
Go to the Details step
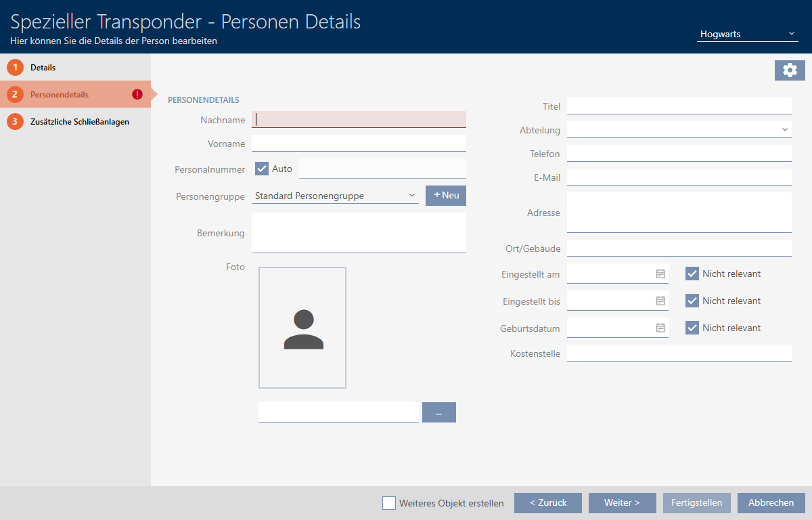click(x=43, y=68)
